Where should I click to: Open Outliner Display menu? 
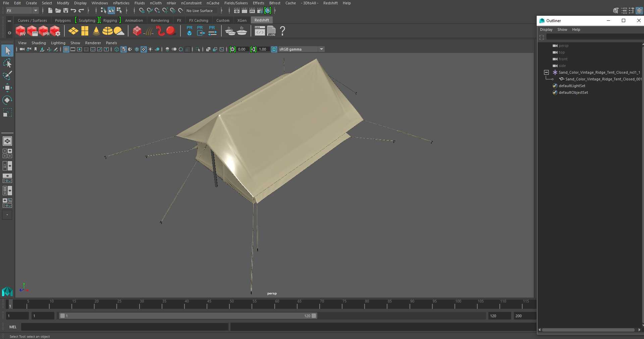pyautogui.click(x=546, y=29)
